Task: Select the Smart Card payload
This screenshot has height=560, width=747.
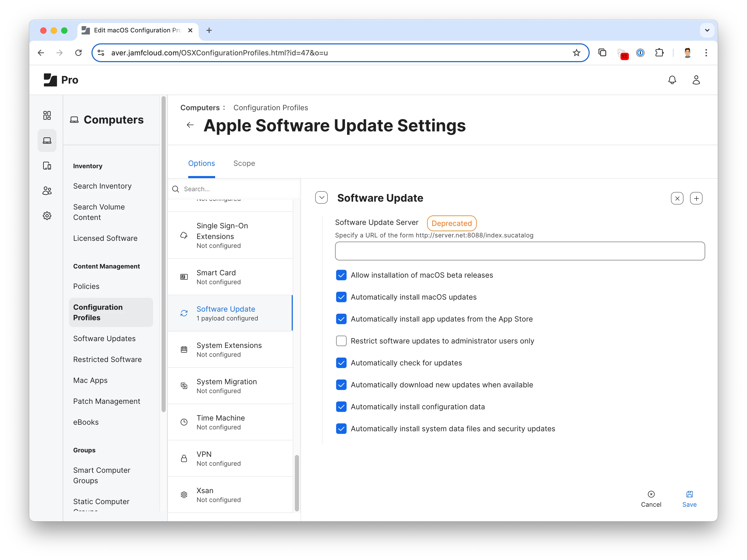Action: pyautogui.click(x=230, y=277)
